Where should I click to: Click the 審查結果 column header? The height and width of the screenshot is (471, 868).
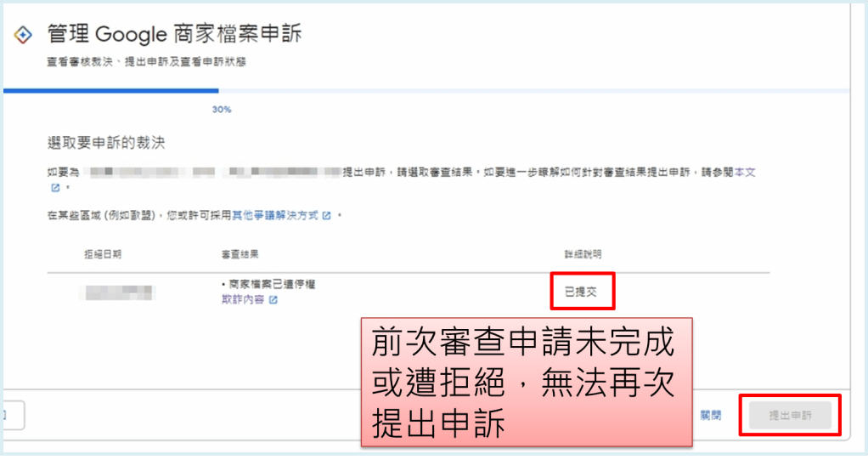(240, 254)
